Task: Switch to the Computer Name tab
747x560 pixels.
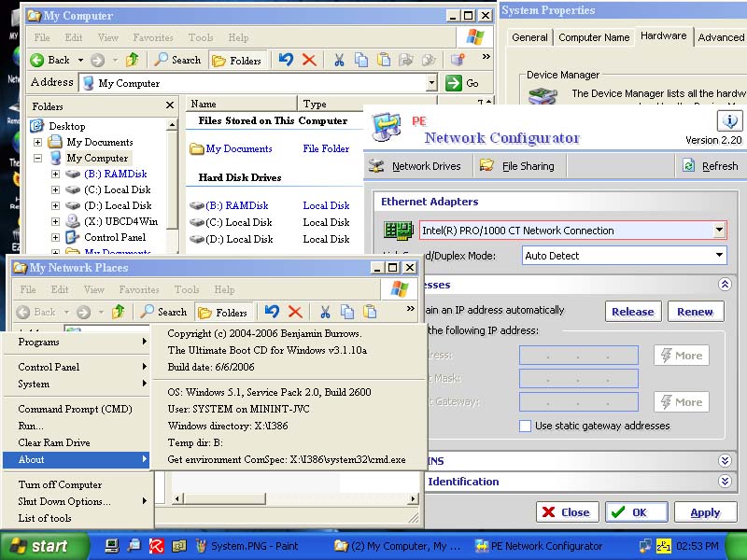Action: (x=594, y=37)
